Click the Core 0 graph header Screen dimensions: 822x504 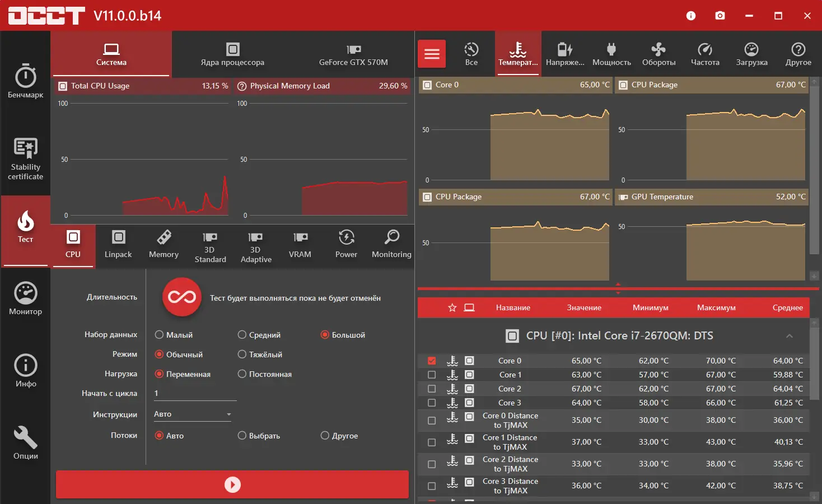(515, 85)
